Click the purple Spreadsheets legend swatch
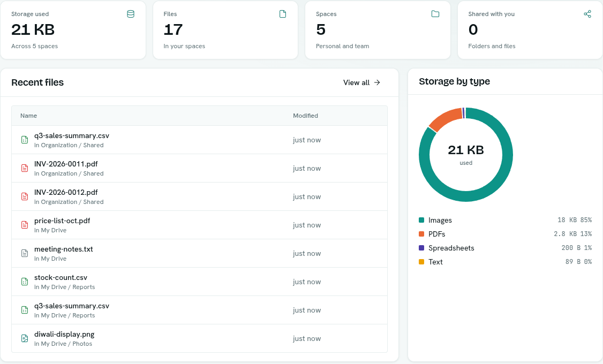The image size is (603, 364). [x=421, y=248]
